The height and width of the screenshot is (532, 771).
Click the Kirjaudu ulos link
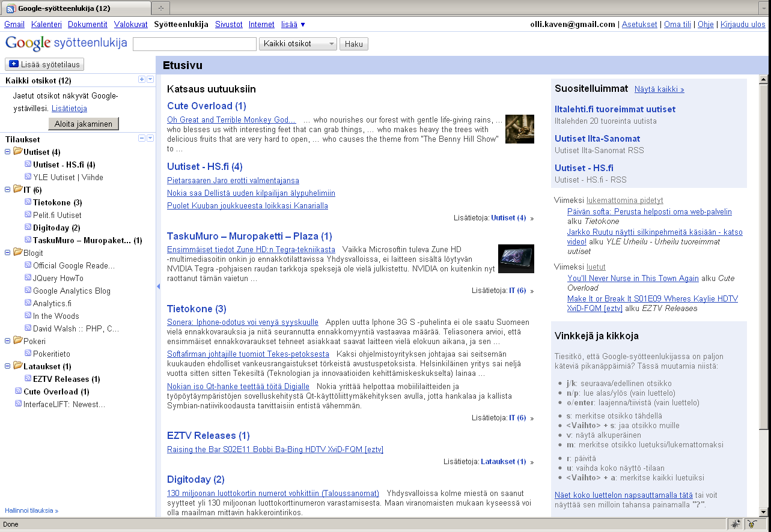tap(742, 25)
